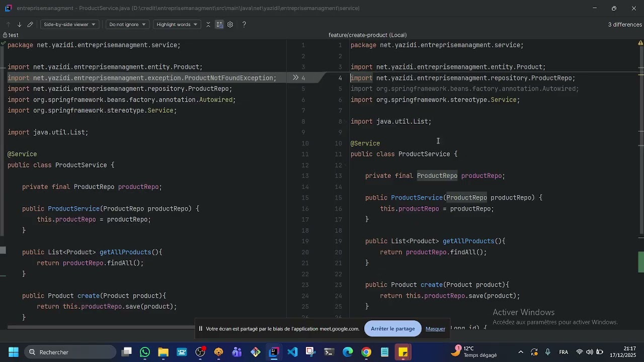Open the dog-face app on taskbar

(x=218, y=352)
